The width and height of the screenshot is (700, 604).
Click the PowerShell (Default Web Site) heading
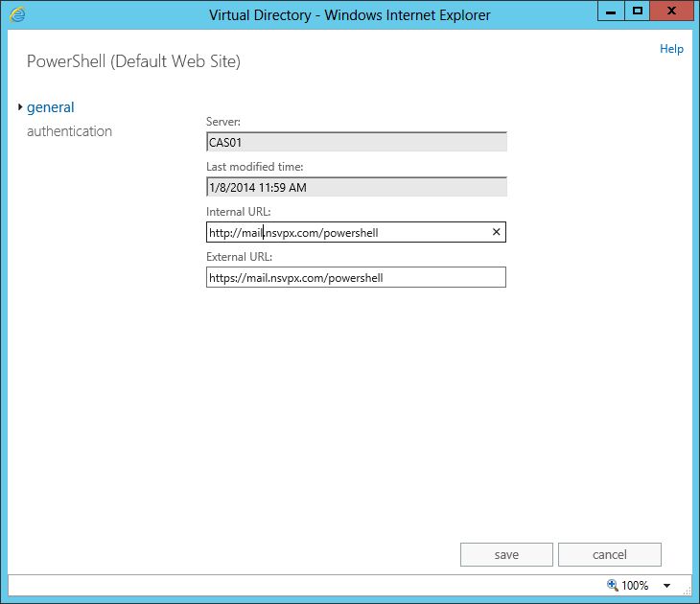[x=133, y=61]
